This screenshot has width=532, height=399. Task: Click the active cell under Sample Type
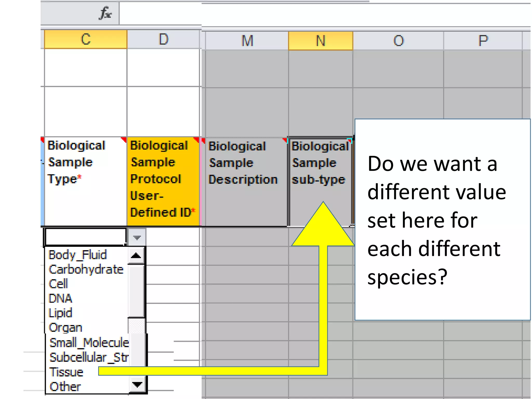[85, 237]
